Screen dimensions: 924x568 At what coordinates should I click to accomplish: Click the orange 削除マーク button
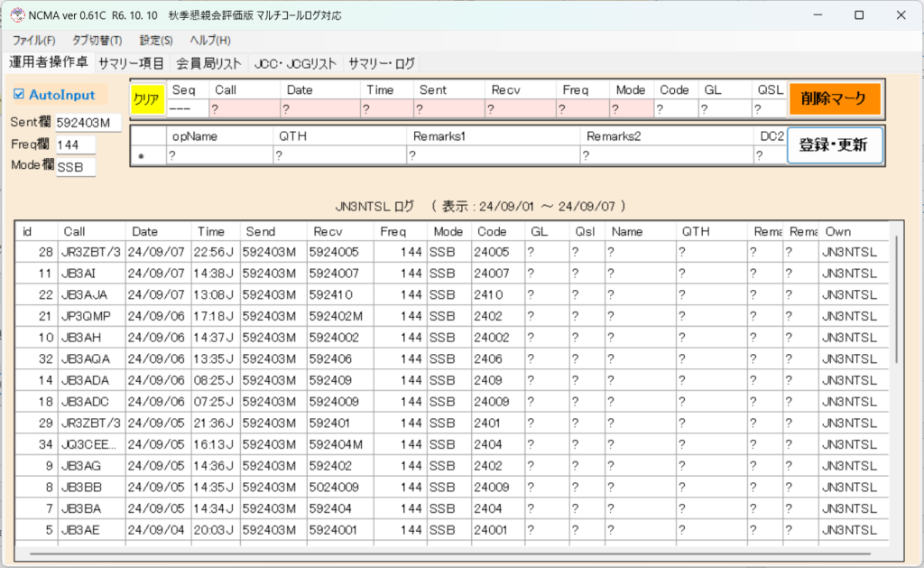834,98
